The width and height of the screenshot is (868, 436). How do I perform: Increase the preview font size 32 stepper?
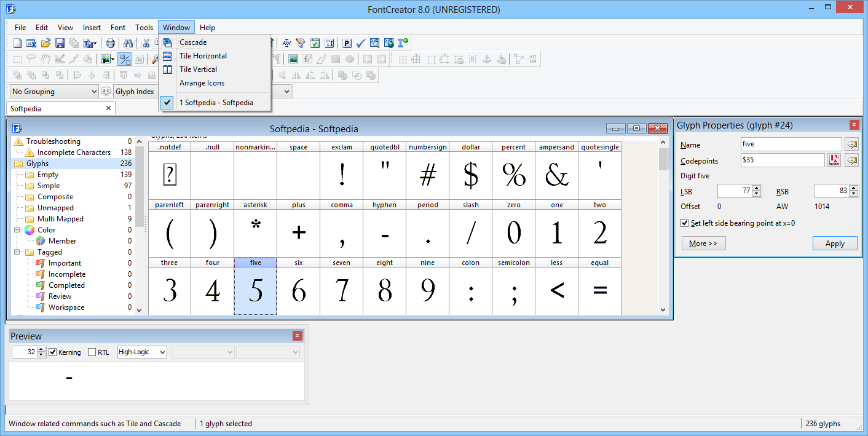point(41,349)
